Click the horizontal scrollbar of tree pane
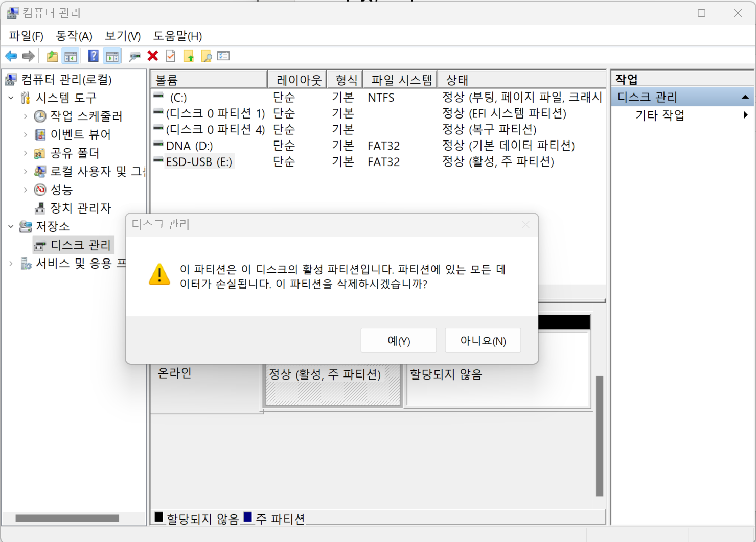Screen dimensions: 756x542 [67, 519]
